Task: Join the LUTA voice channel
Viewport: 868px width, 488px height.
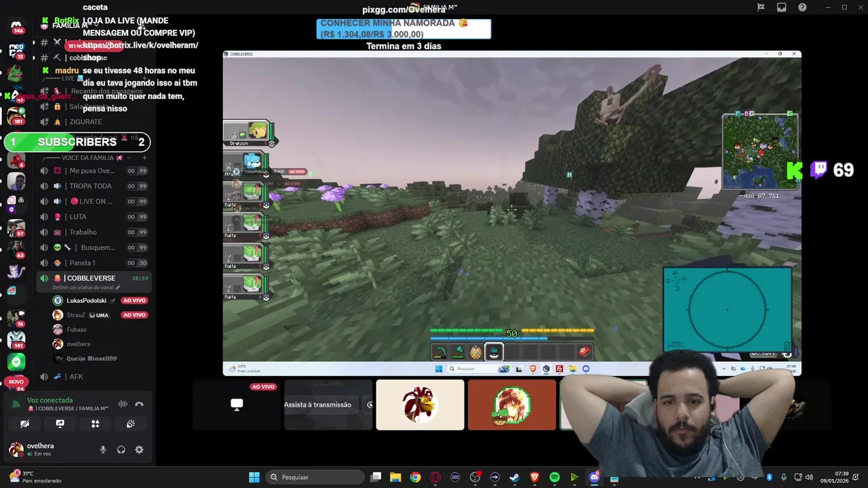Action: click(x=93, y=217)
